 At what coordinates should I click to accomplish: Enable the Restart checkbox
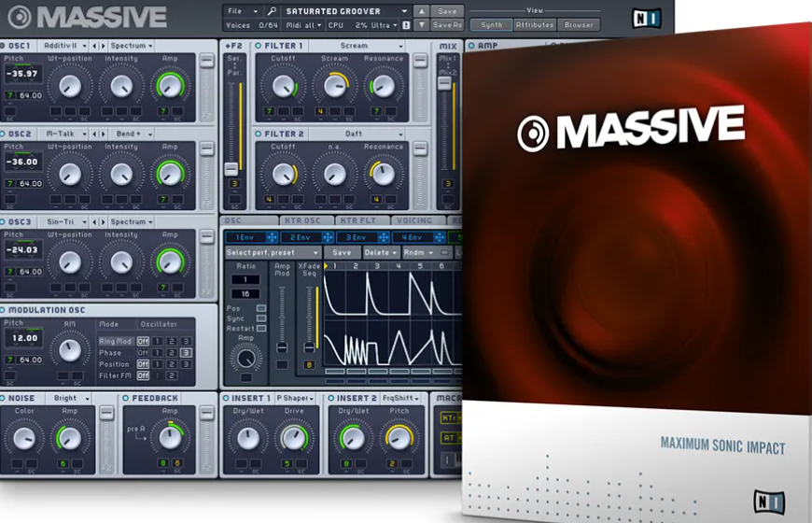[261, 328]
